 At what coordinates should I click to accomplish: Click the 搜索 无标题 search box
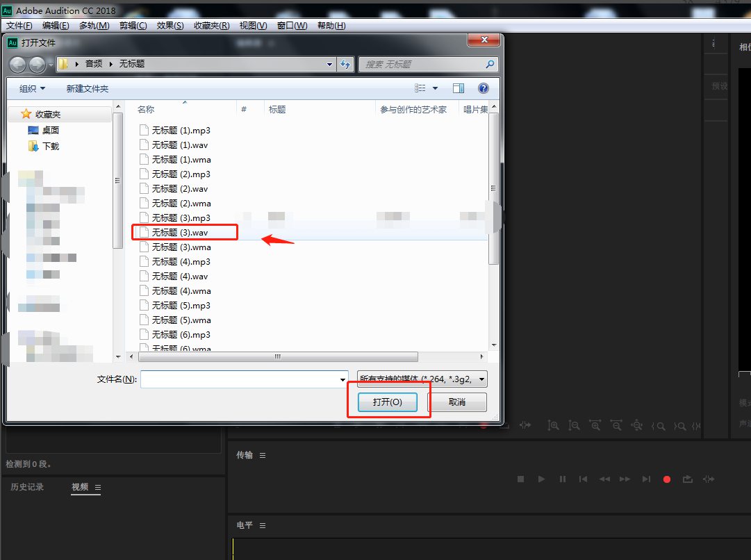point(428,64)
